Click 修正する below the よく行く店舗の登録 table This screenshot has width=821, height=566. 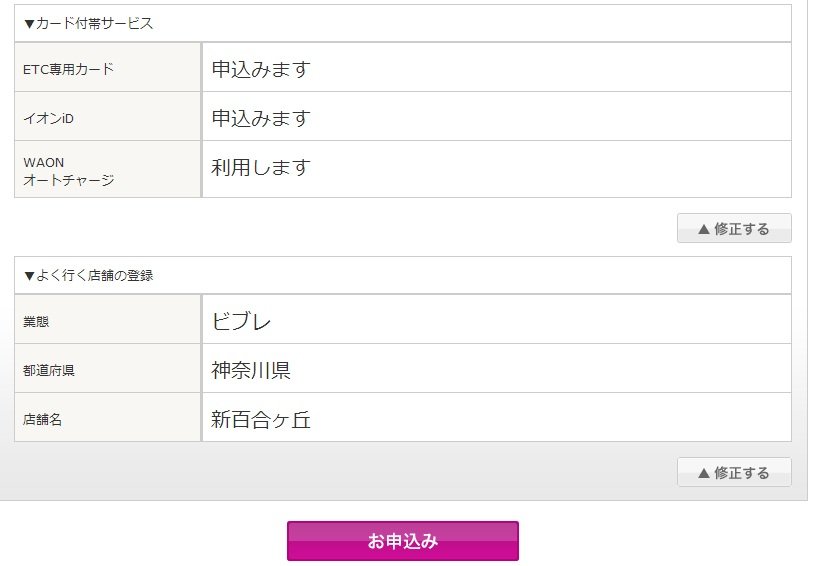pos(734,473)
